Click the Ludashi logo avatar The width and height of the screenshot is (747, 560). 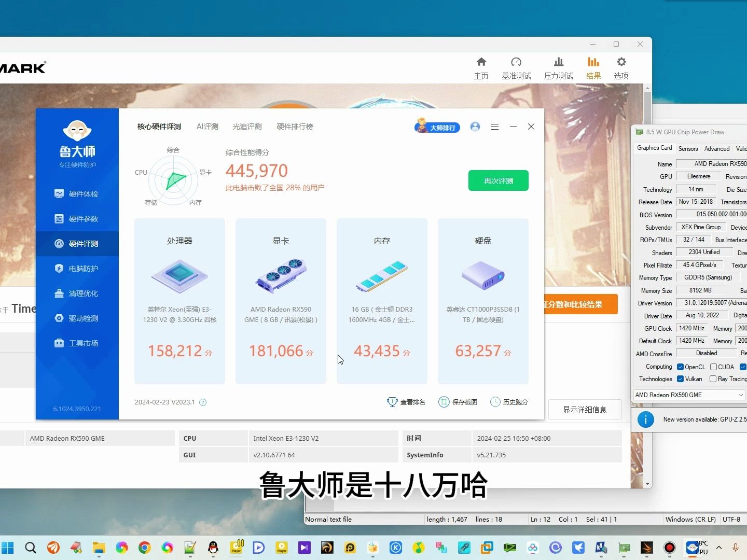coord(77,131)
